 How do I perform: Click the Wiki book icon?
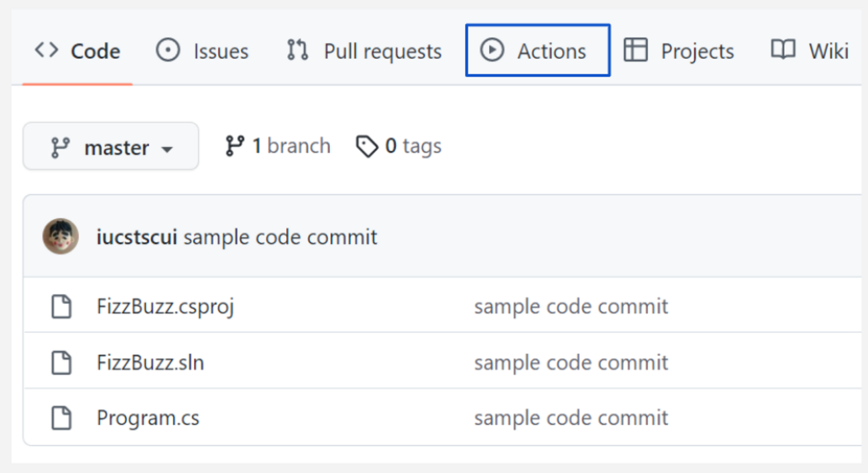783,50
